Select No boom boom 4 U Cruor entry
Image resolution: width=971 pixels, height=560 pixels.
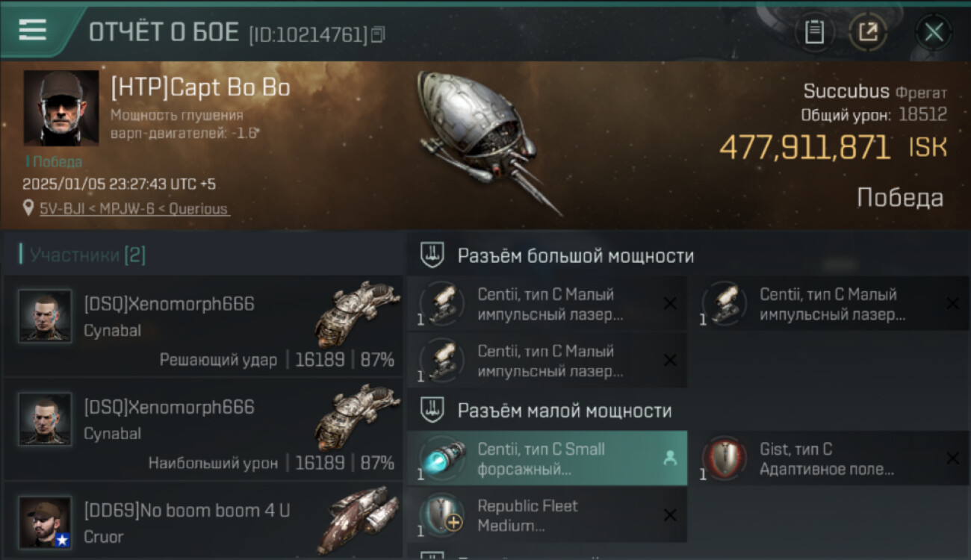[x=203, y=521]
